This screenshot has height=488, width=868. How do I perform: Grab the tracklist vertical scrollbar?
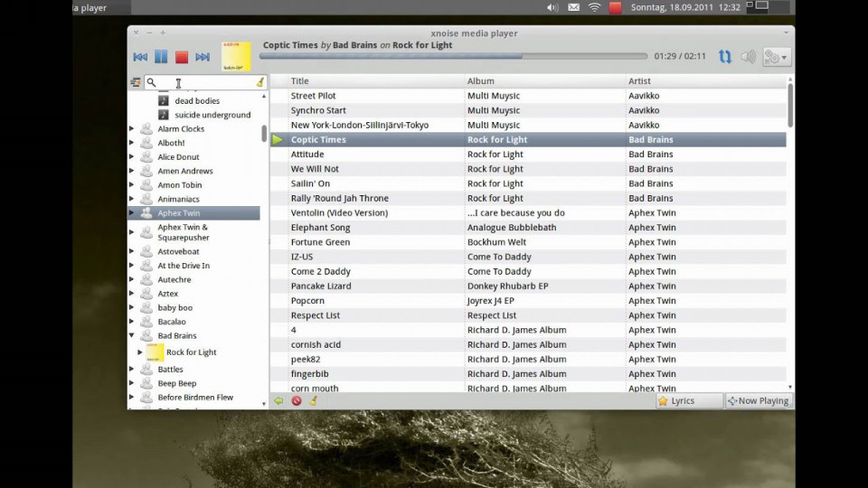pos(790,107)
